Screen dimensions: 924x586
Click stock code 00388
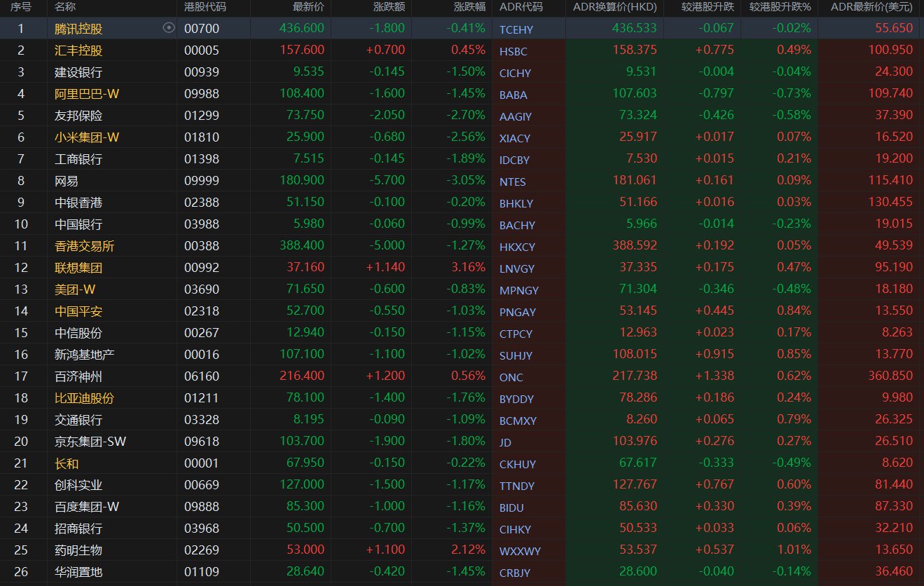[x=201, y=246]
